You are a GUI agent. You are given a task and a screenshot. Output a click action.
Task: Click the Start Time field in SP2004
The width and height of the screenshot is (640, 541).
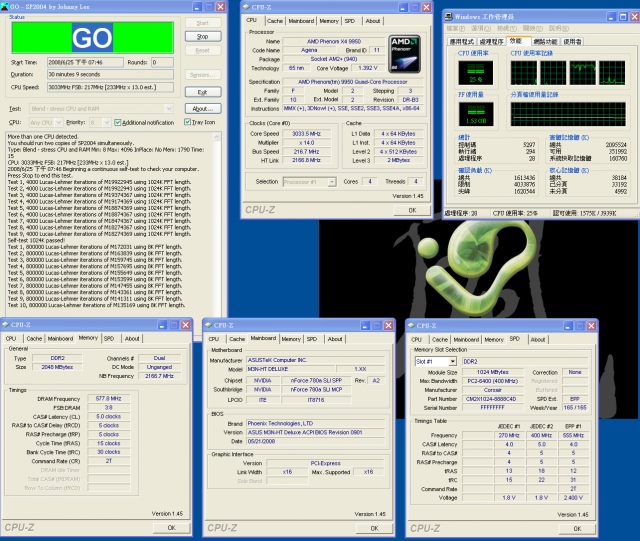click(x=85, y=62)
